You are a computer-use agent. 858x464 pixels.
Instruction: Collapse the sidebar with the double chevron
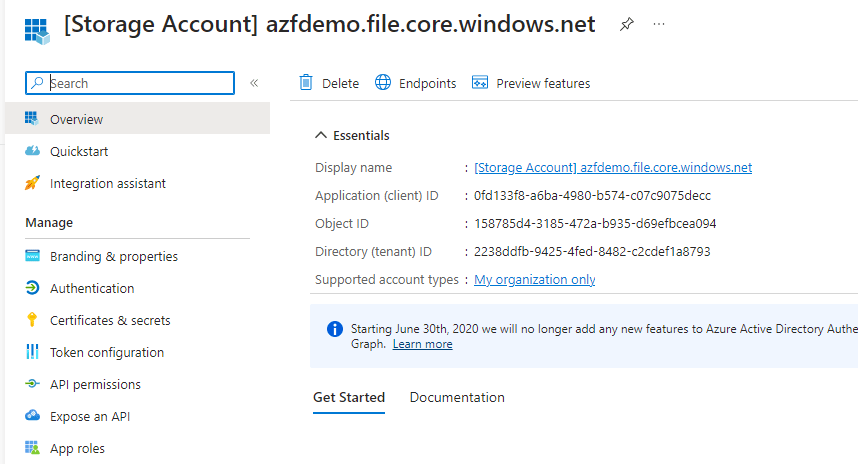254,83
